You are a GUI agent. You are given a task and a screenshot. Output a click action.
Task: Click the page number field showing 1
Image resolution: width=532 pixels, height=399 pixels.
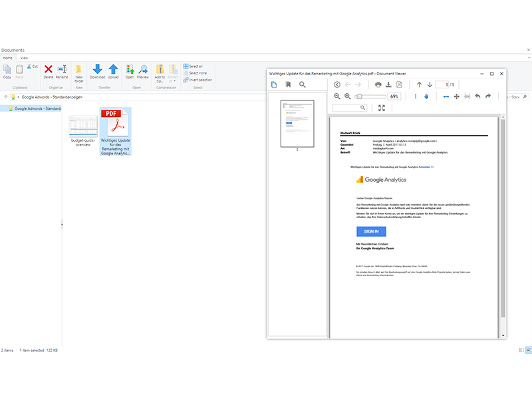coord(442,85)
